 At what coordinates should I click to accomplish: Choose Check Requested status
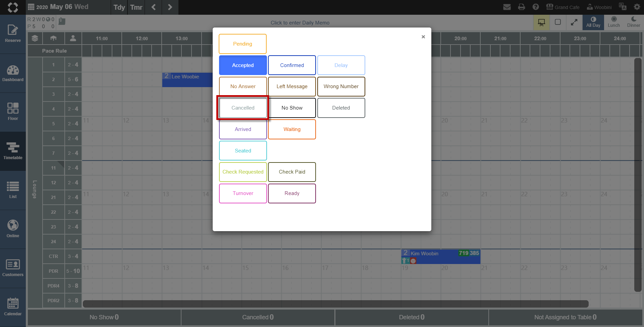click(243, 172)
